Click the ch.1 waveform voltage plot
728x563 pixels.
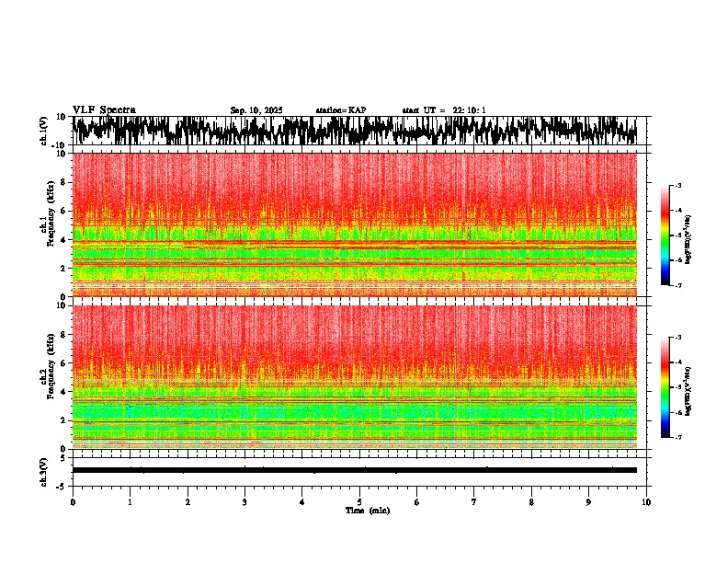[354, 131]
